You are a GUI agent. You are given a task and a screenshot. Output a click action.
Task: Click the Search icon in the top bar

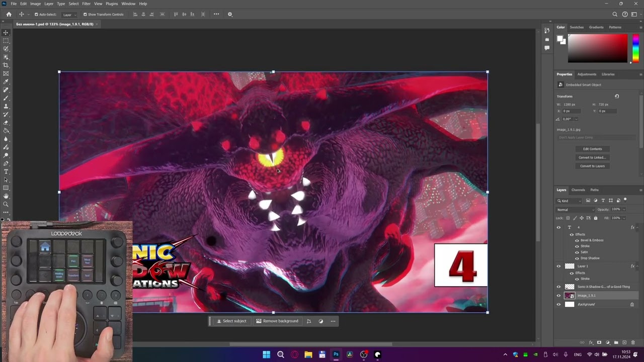[615, 15]
